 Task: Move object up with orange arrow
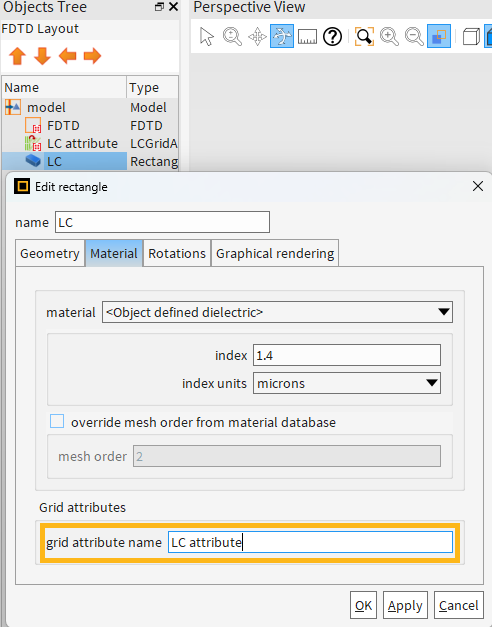pyautogui.click(x=18, y=56)
